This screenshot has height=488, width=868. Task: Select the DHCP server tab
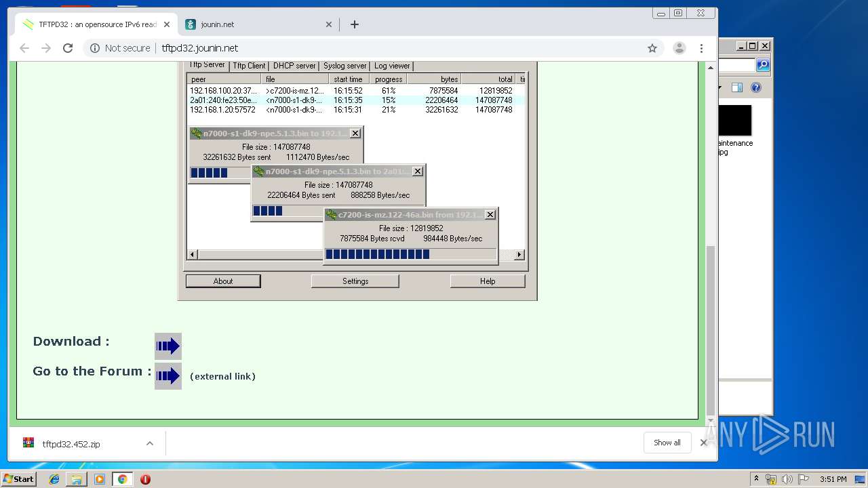[294, 66]
